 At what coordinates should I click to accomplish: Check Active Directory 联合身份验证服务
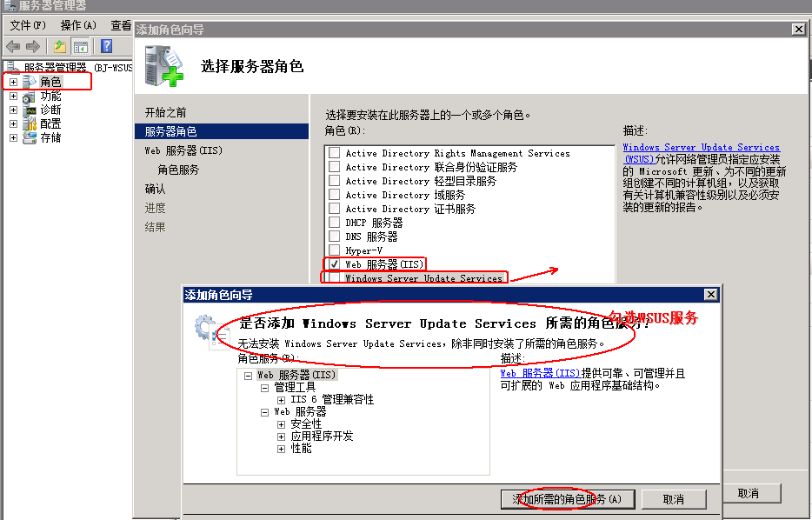point(335,167)
